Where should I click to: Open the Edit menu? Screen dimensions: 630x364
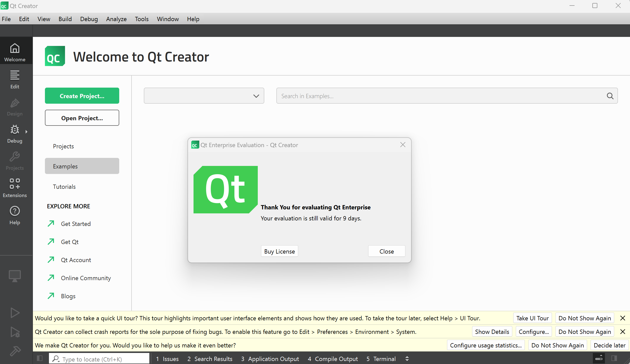24,19
